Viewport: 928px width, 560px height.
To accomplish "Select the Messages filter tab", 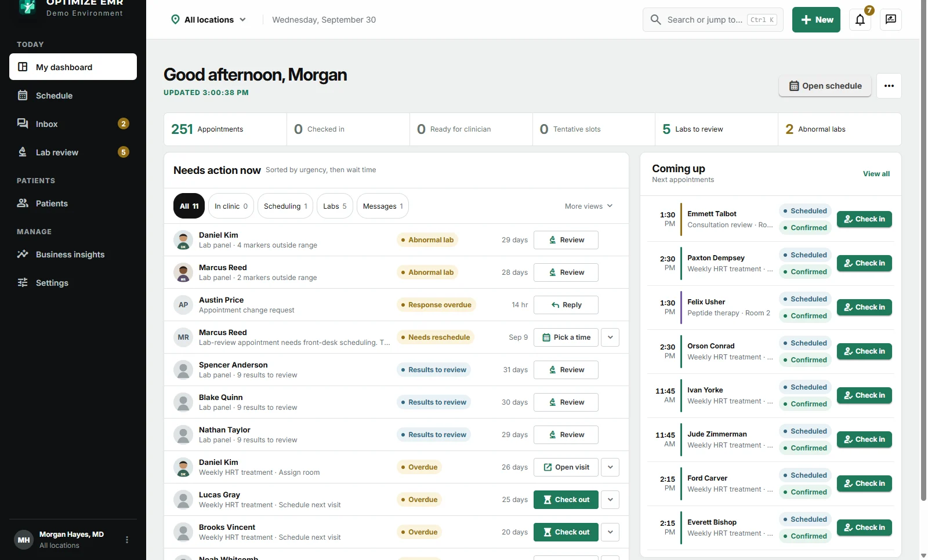I will (383, 206).
